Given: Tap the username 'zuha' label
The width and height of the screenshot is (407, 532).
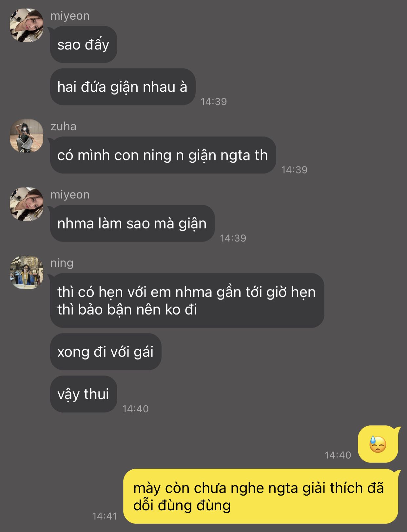Looking at the screenshot, I should [63, 126].
